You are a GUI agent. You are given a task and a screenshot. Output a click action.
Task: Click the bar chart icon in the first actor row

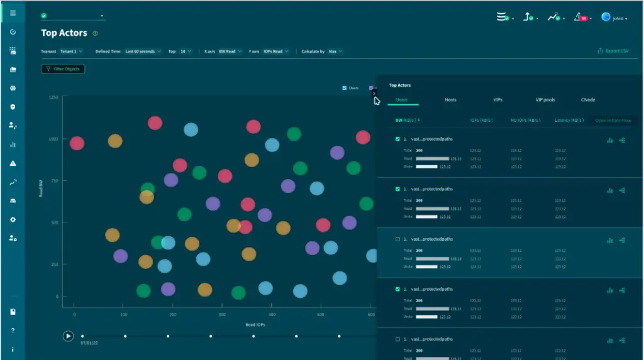coord(609,141)
